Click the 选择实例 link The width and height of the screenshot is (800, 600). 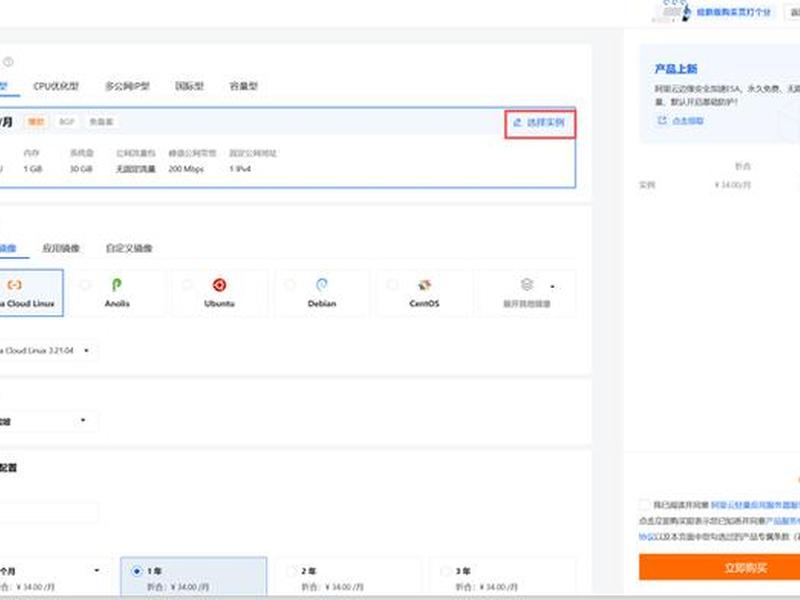point(540,122)
